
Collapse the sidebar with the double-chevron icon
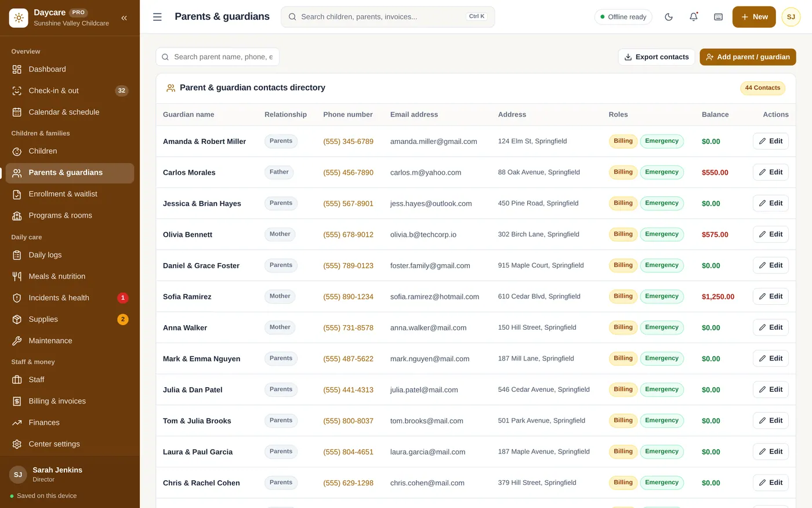point(124,18)
